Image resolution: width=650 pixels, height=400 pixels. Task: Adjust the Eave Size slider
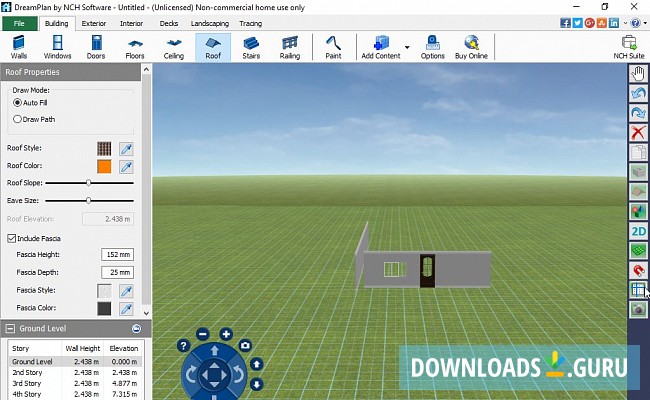coord(89,201)
